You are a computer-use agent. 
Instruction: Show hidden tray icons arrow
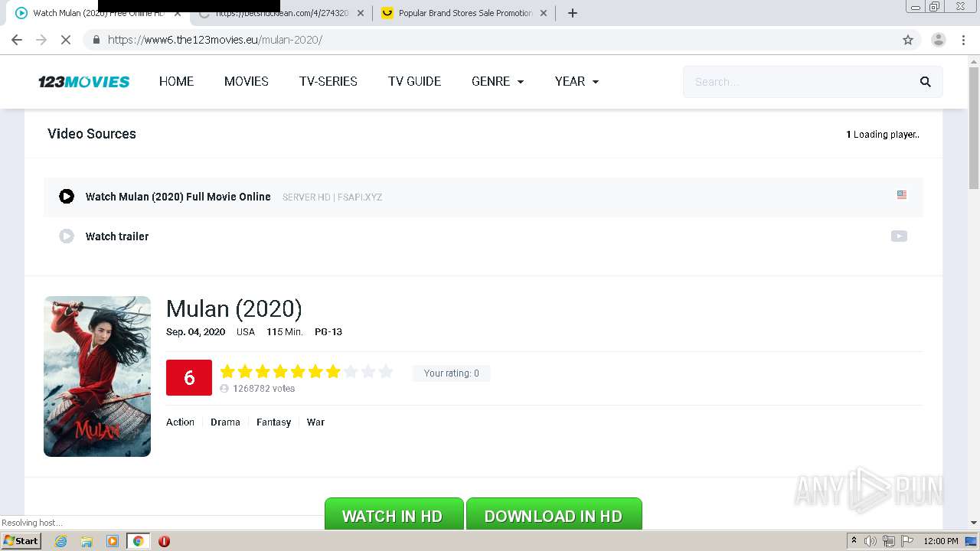(x=854, y=541)
